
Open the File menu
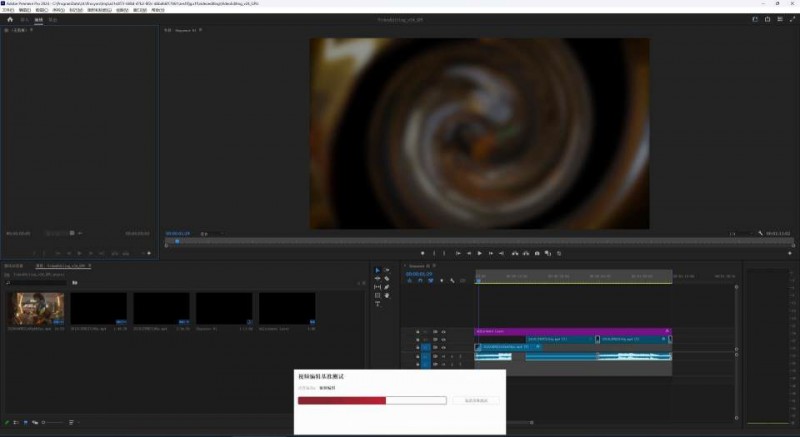click(x=8, y=10)
